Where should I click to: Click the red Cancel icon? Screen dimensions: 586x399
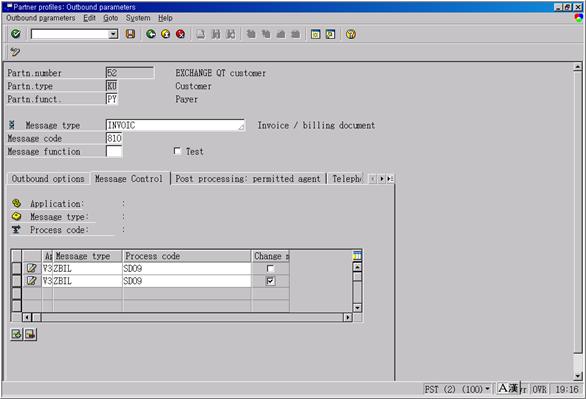pyautogui.click(x=181, y=34)
